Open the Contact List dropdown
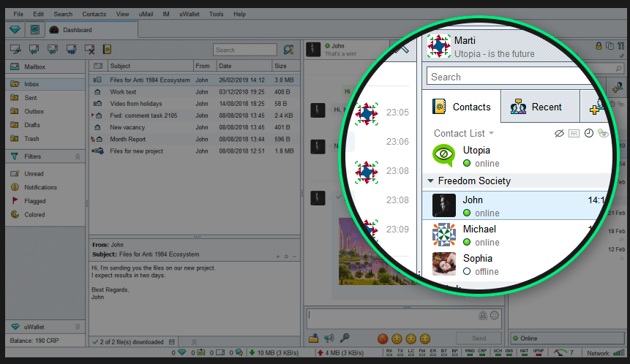Image resolution: width=630 pixels, height=364 pixels. click(x=463, y=133)
